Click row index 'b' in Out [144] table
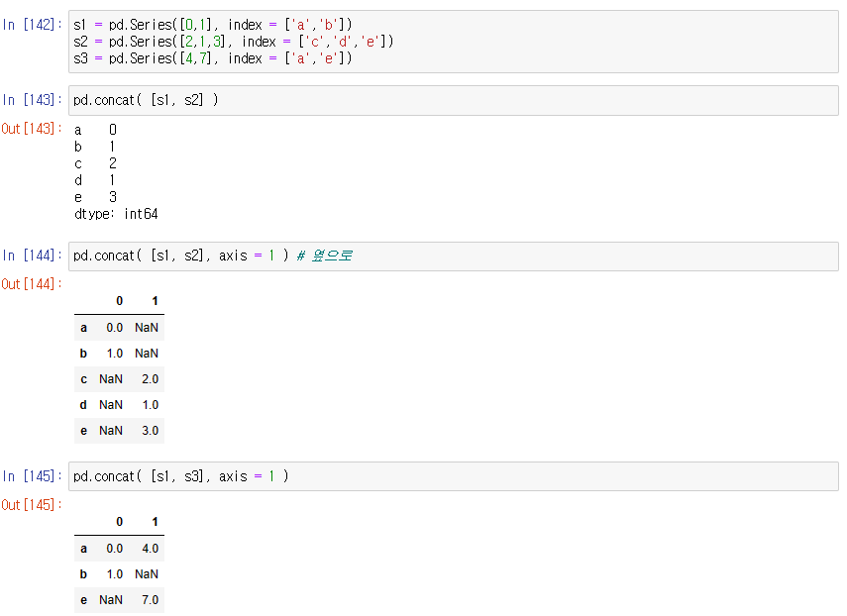 click(x=83, y=354)
